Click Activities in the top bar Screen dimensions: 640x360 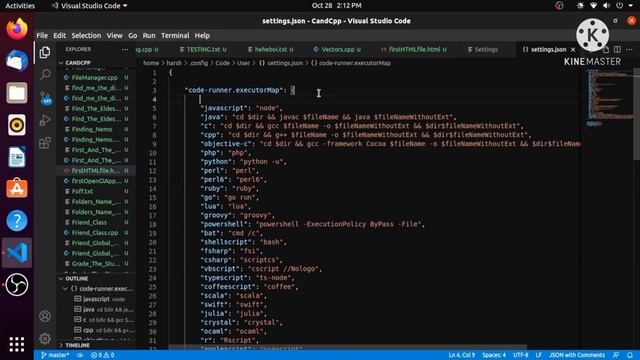click(20, 6)
